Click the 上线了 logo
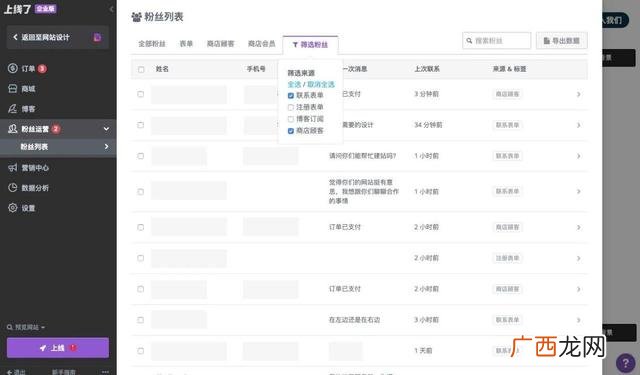 tap(17, 9)
